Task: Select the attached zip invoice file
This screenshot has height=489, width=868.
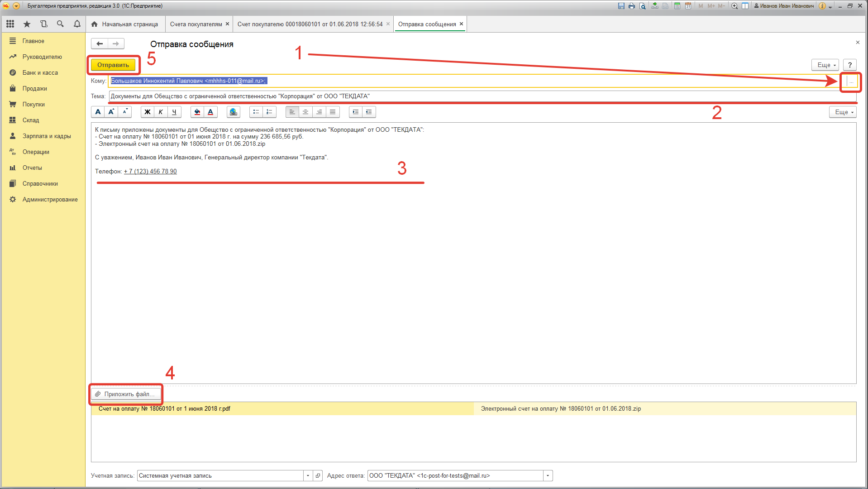Action: tap(665, 408)
